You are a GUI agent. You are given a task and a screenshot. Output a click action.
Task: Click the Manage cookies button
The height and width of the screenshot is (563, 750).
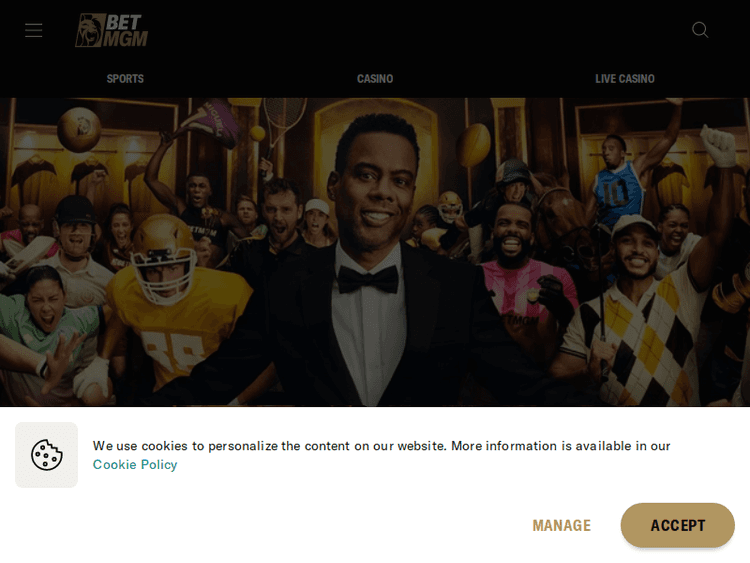(562, 525)
